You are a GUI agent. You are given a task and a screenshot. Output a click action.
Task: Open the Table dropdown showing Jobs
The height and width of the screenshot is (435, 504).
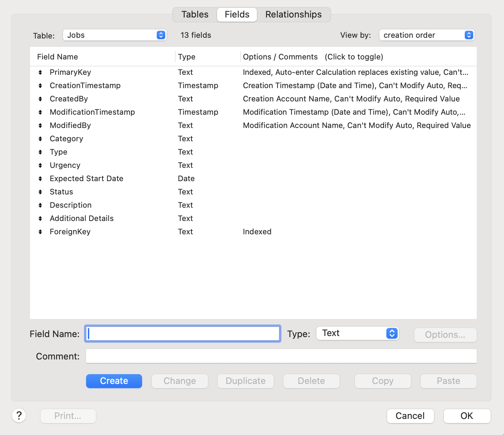[114, 35]
